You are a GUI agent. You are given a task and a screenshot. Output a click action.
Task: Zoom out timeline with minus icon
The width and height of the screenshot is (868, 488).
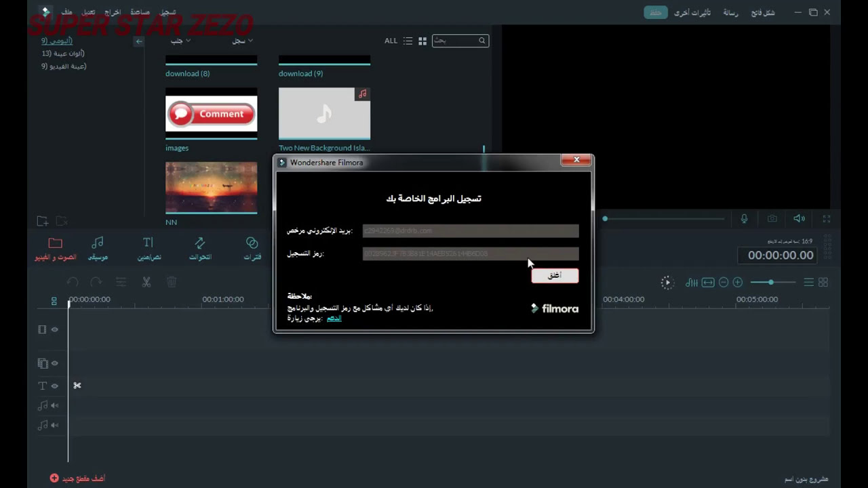(x=724, y=283)
